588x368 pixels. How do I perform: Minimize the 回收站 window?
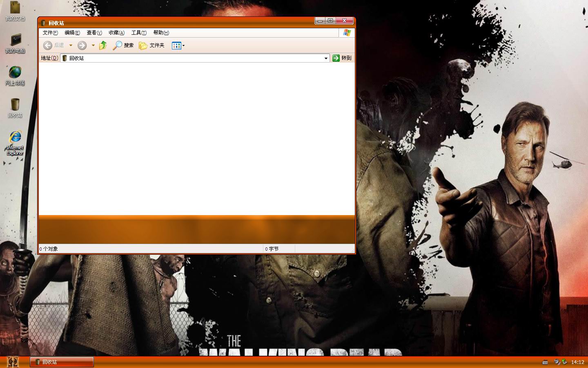pos(320,20)
